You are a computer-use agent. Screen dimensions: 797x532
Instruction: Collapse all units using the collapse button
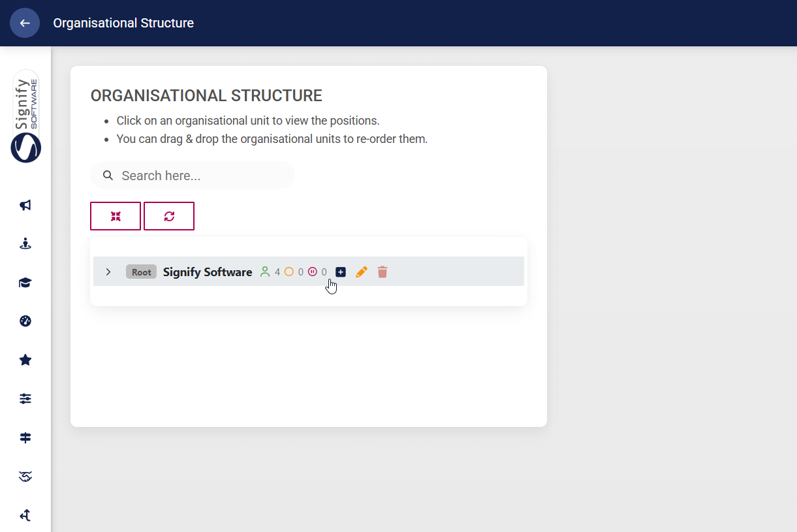click(116, 215)
